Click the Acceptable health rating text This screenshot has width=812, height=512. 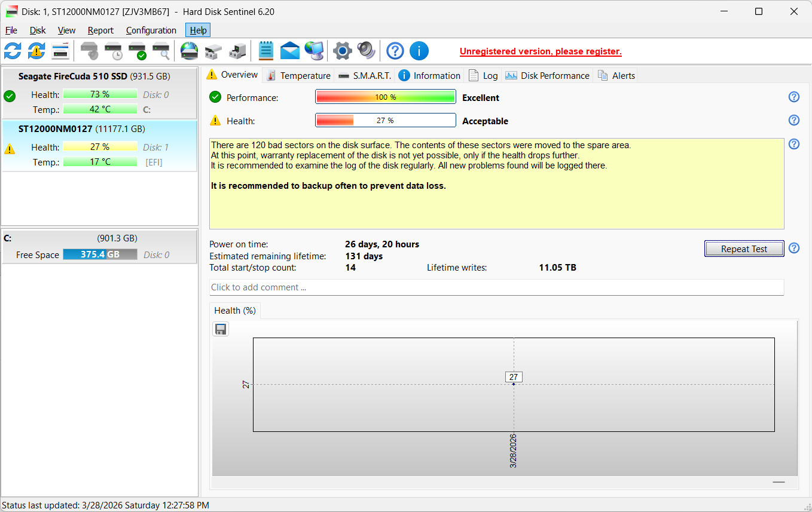click(x=485, y=121)
